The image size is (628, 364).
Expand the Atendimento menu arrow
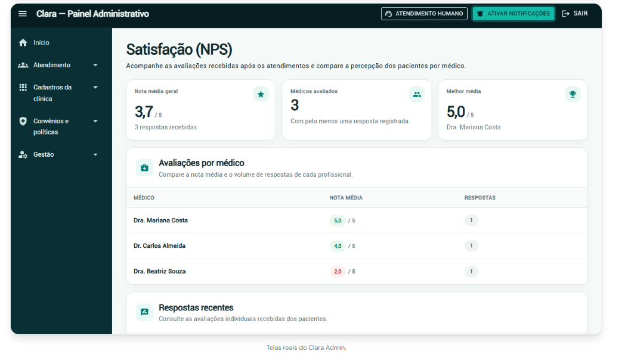point(95,65)
